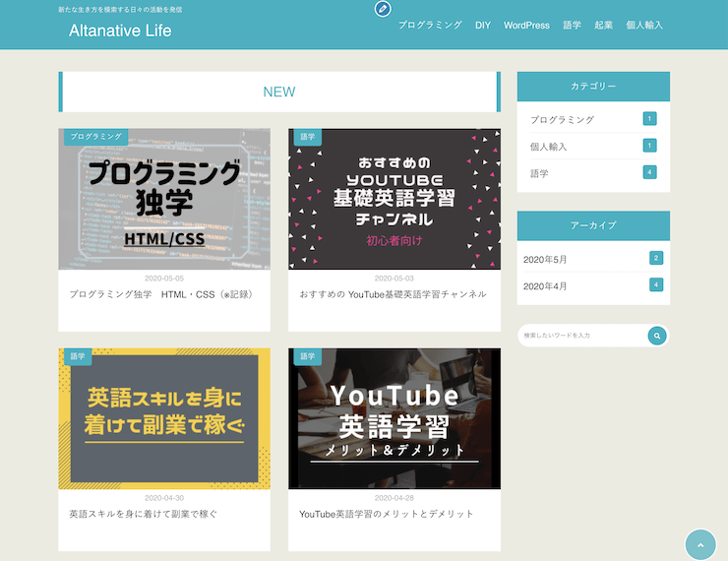This screenshot has width=728, height=561.
Task: Open the プログラミング navigation menu item
Action: [x=430, y=25]
